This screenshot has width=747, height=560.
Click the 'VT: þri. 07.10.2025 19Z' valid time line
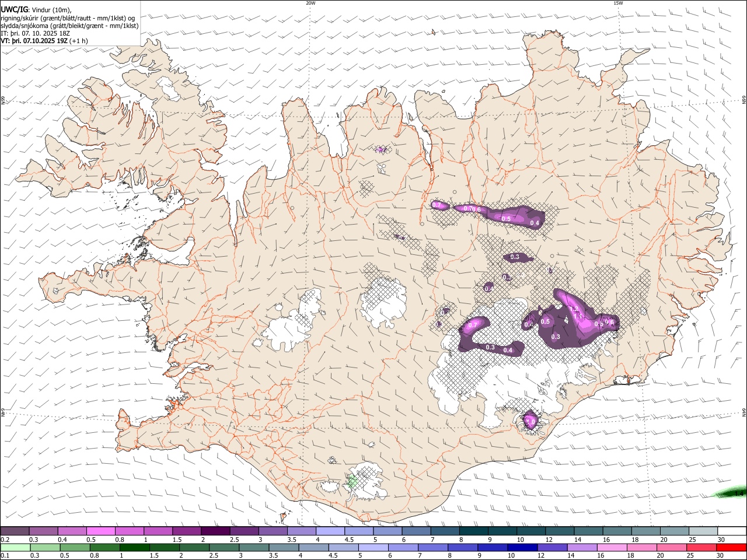click(44, 41)
